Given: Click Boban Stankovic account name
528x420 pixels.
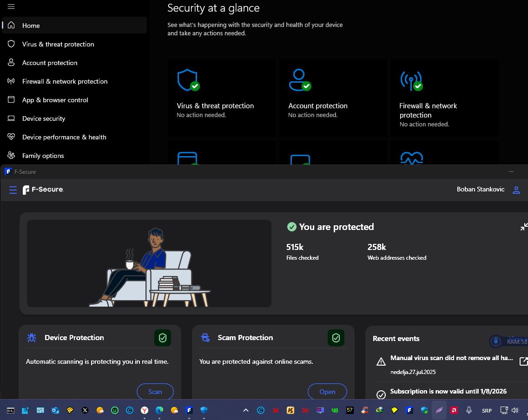Looking at the screenshot, I should tap(481, 190).
